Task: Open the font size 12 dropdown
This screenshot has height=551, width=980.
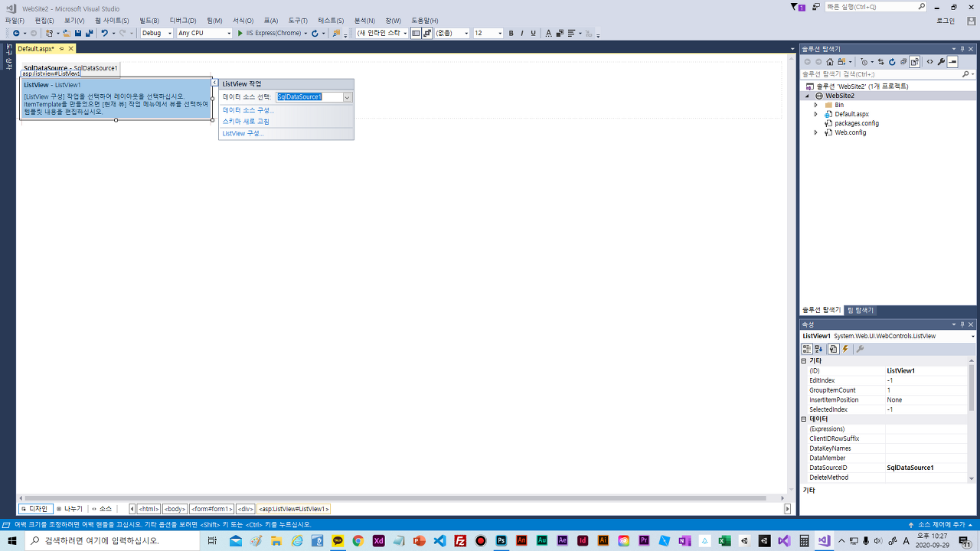Action: point(488,34)
